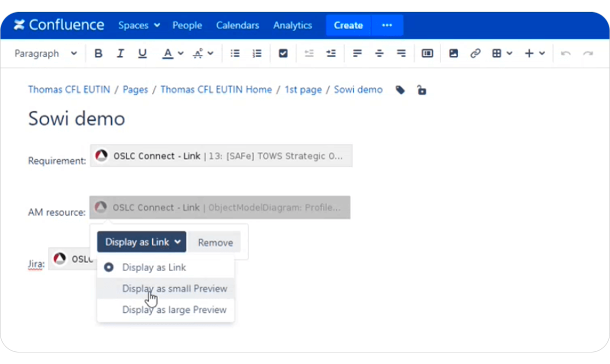The image size is (610, 364).
Task: Click the labels tag icon near breadcrumbs
Action: tap(400, 90)
